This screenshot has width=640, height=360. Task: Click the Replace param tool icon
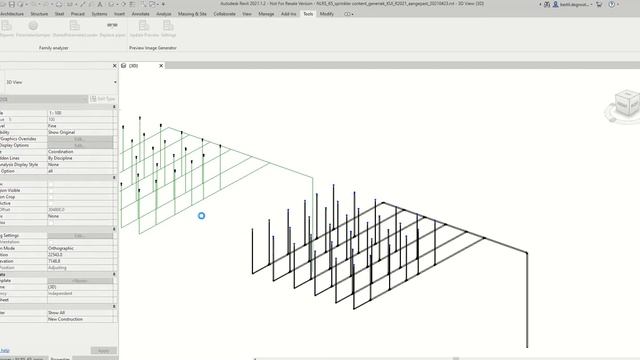coord(112,26)
